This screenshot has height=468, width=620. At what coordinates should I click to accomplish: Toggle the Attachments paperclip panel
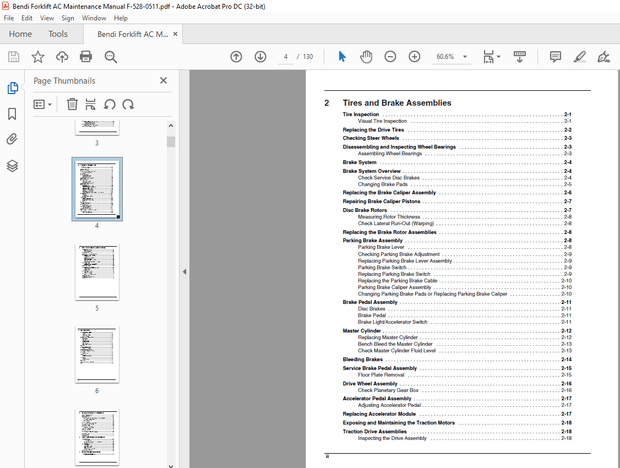pyautogui.click(x=12, y=140)
